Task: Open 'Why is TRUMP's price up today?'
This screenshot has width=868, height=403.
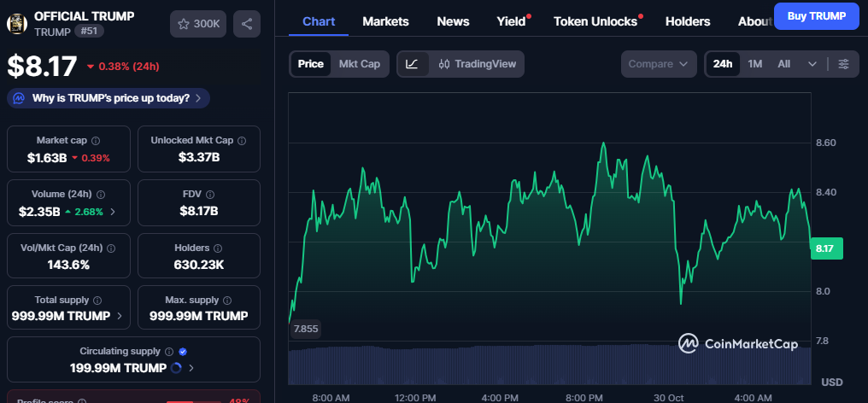Action: pos(108,98)
